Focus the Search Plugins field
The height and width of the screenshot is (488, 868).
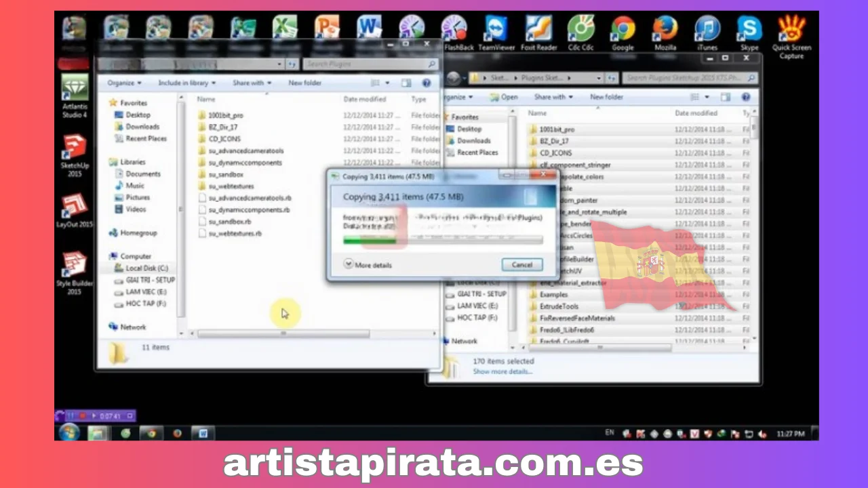370,64
